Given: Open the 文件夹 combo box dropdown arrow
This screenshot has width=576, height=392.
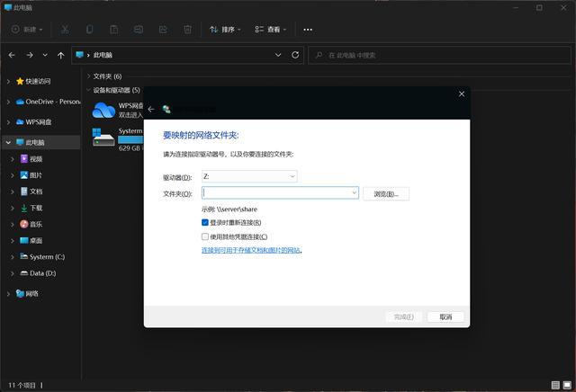Looking at the screenshot, I should pos(354,192).
